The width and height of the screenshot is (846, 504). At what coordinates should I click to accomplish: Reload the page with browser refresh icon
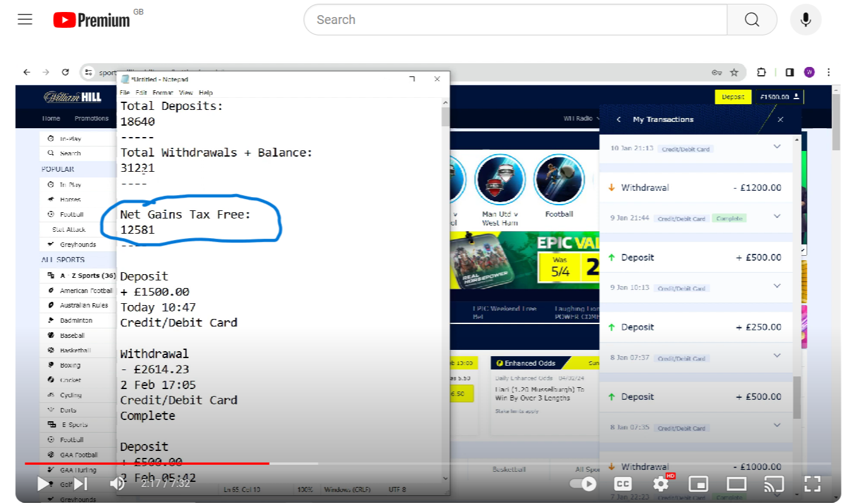[65, 72]
